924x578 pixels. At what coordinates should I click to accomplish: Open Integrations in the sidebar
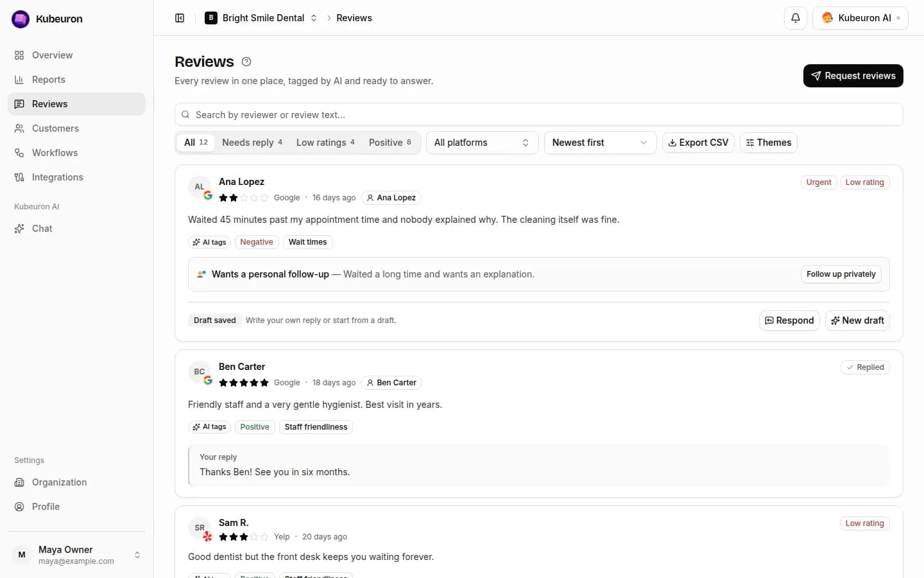tap(76, 177)
